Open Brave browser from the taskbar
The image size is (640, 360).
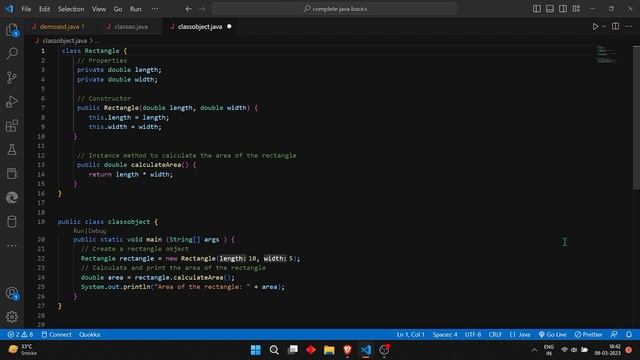click(347, 350)
